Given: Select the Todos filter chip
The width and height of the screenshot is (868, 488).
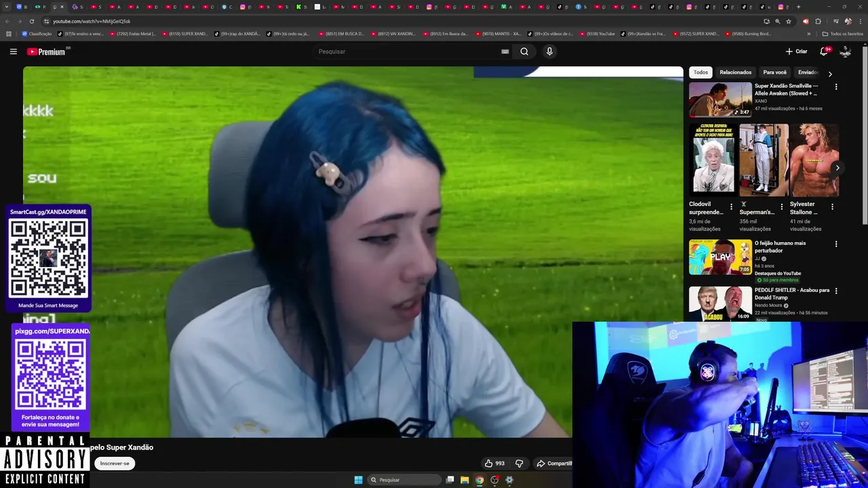Looking at the screenshot, I should (701, 73).
